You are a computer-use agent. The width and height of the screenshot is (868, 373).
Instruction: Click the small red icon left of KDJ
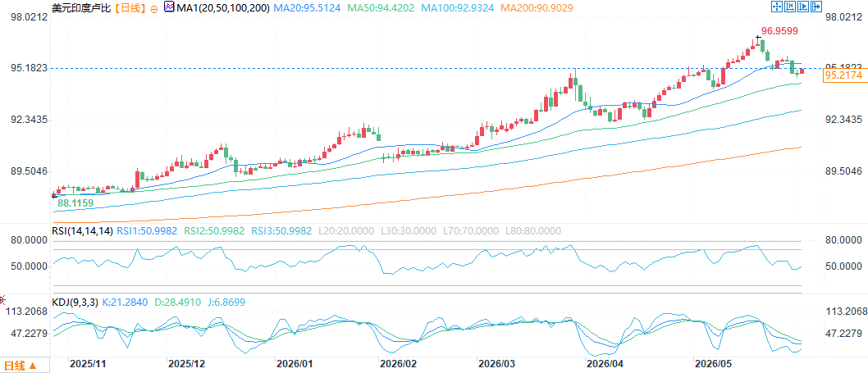click(x=2, y=301)
